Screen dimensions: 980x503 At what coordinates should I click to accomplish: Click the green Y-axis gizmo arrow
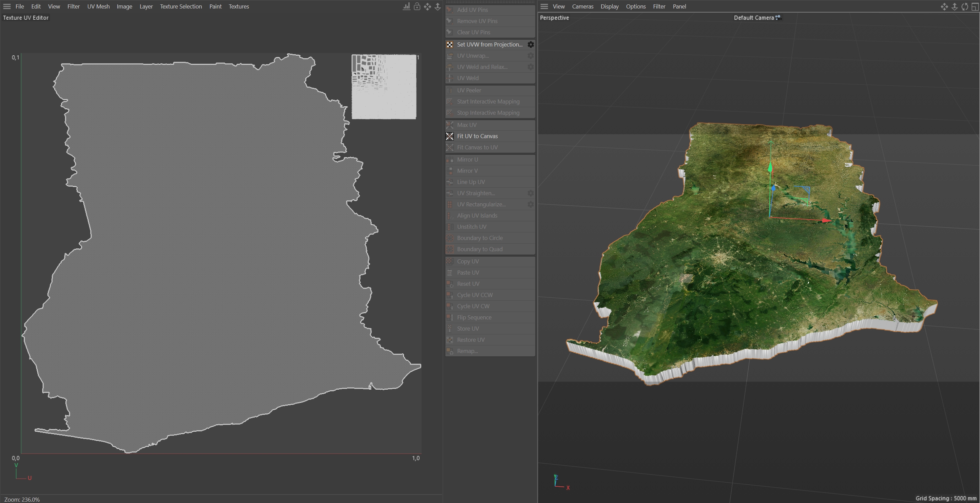click(770, 168)
